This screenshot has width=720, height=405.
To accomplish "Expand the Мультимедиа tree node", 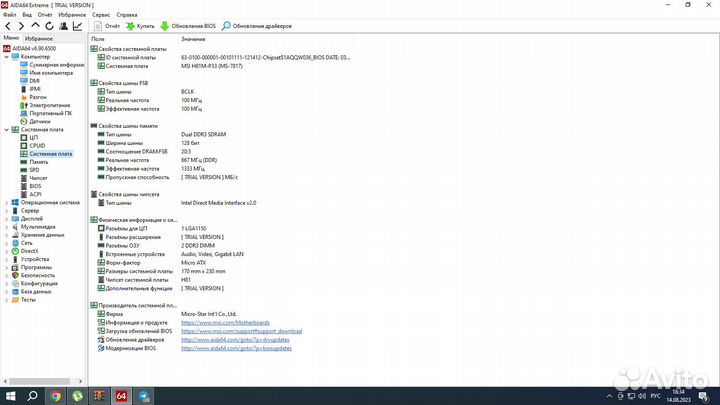I will (x=6, y=227).
